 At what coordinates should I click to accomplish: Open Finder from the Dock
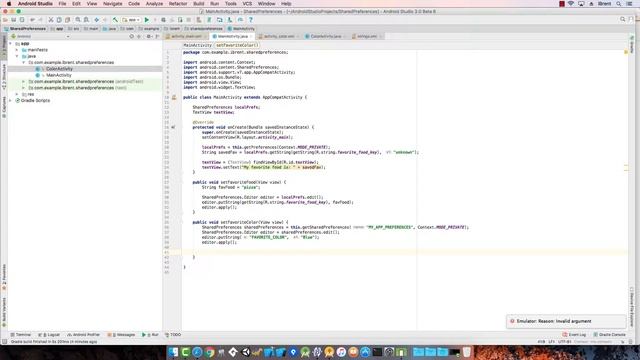coord(173,352)
